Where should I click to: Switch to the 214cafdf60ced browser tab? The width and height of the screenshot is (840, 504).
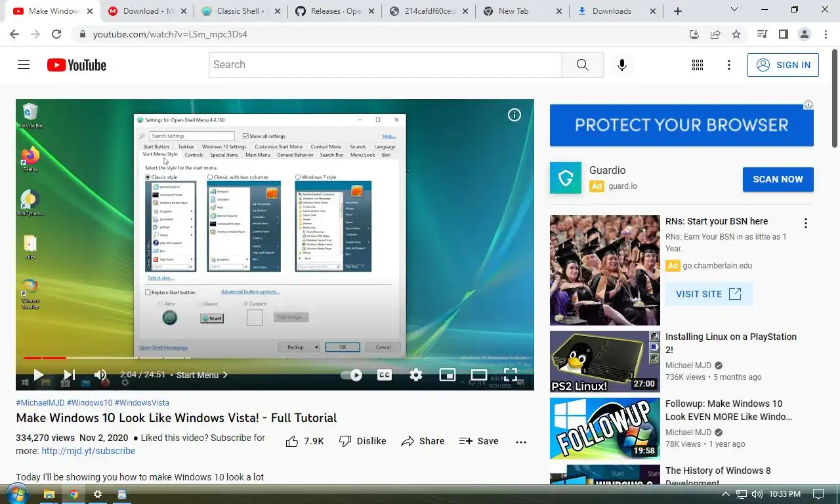[428, 11]
